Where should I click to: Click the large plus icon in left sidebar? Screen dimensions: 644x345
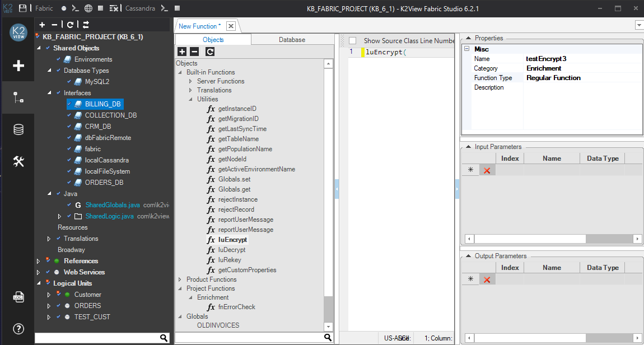pyautogui.click(x=18, y=66)
